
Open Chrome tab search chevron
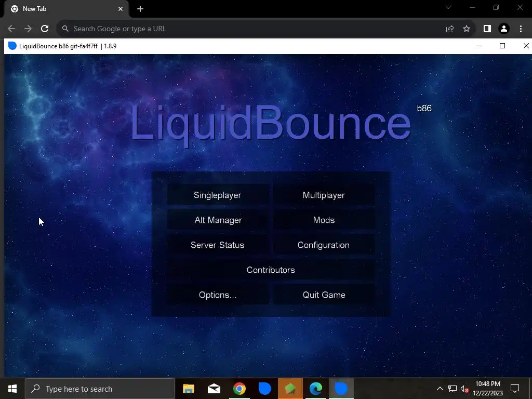click(x=448, y=7)
